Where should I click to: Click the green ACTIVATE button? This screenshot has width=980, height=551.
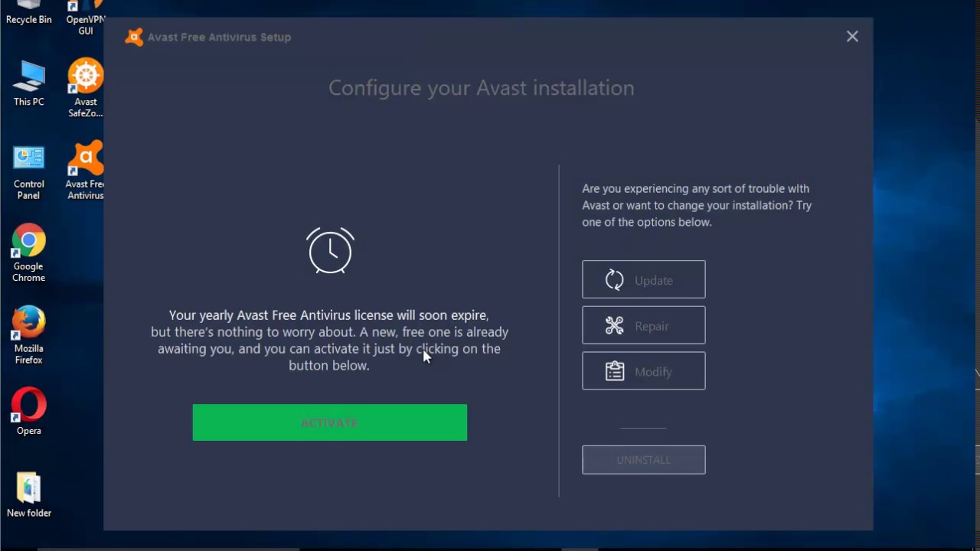pos(329,422)
